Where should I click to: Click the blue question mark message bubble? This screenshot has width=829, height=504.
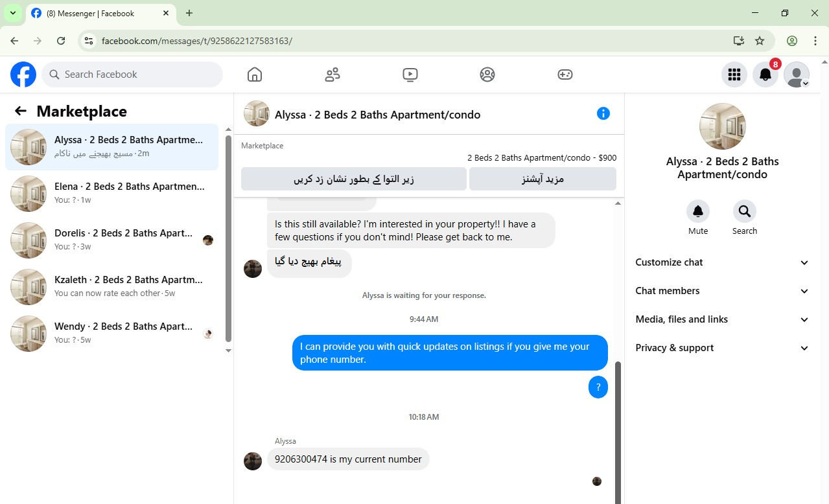598,387
